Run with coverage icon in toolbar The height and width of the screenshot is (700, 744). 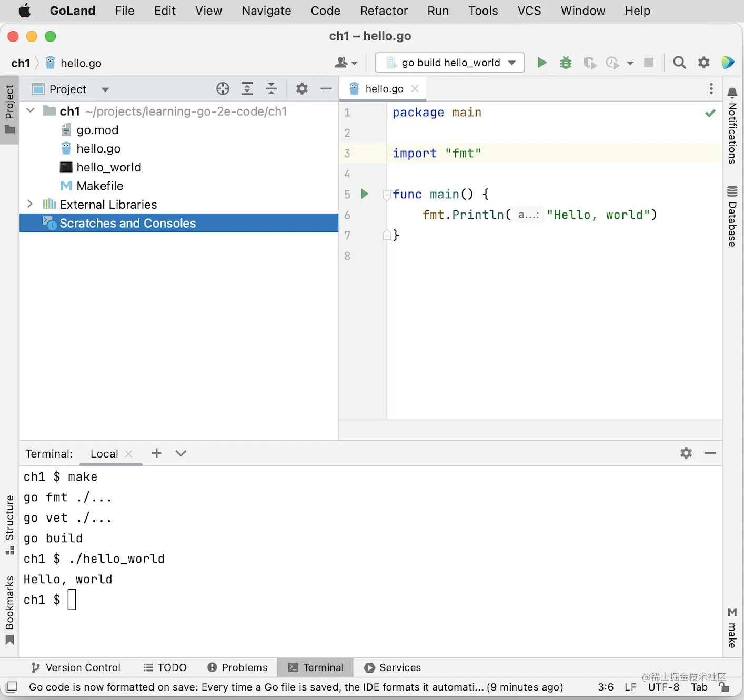point(590,63)
